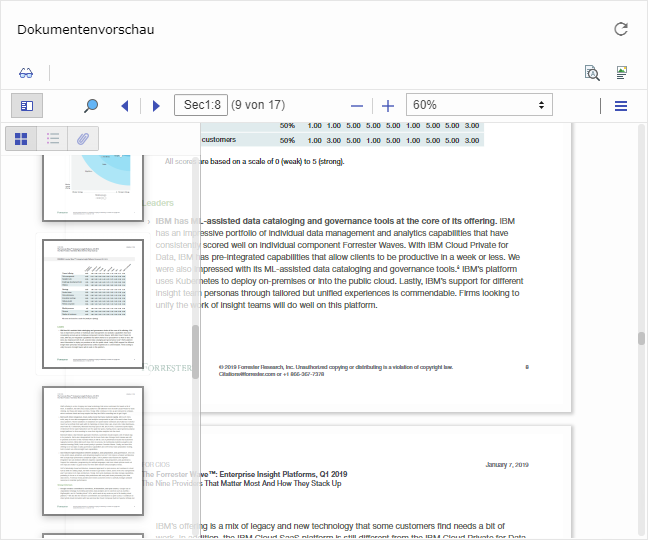The image size is (648, 540).
Task: Select the text-filled page thumbnail
Action: pyautogui.click(x=93, y=450)
